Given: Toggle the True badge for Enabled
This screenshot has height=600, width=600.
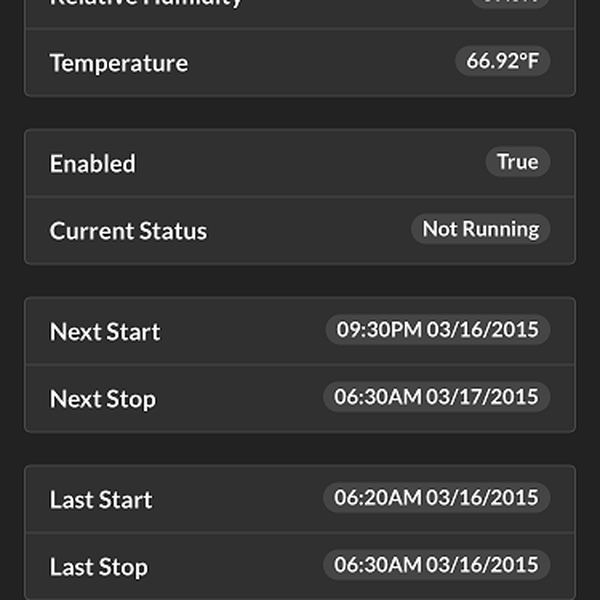Looking at the screenshot, I should click(517, 162).
